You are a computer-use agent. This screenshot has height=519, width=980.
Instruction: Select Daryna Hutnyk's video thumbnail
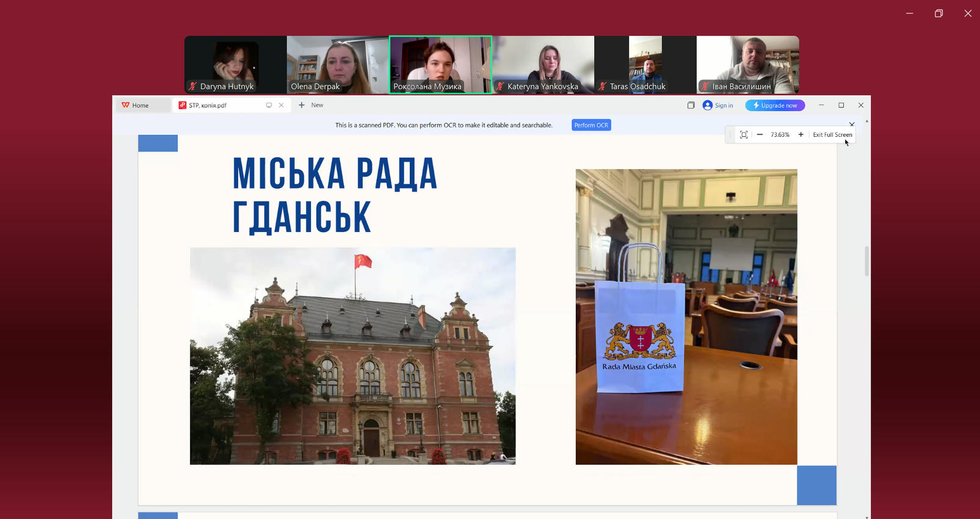tap(236, 64)
